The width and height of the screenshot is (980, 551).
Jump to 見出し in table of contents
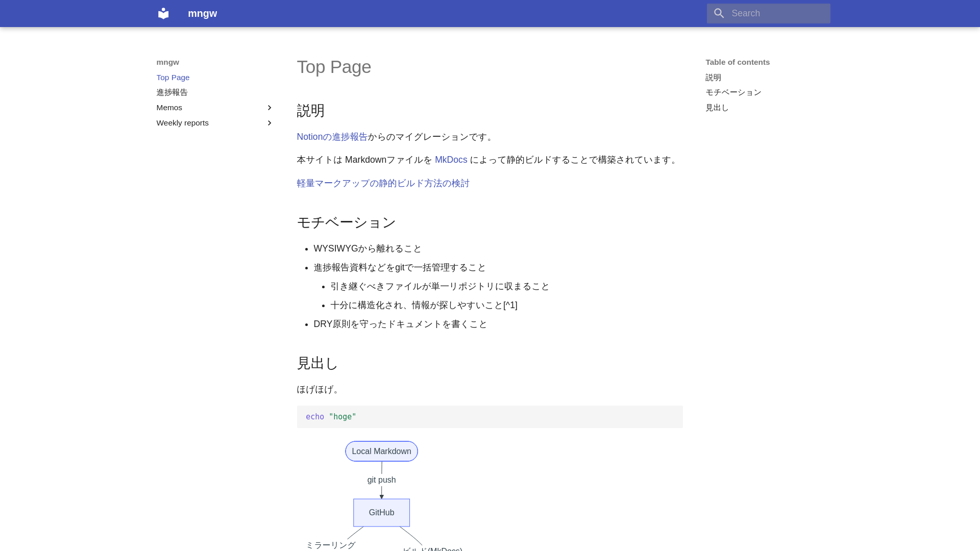tap(717, 108)
